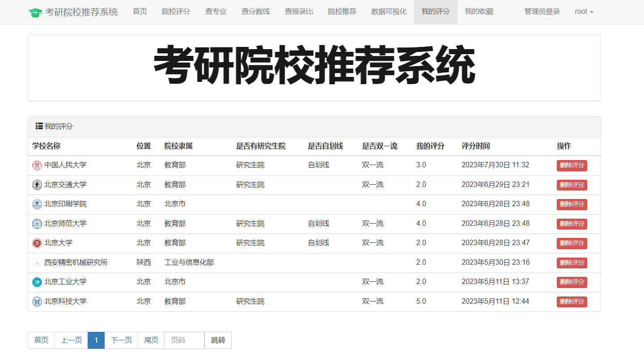Screen dimensions: 644x356
Task: Click the 北京大学 school logo icon
Action: (37, 243)
